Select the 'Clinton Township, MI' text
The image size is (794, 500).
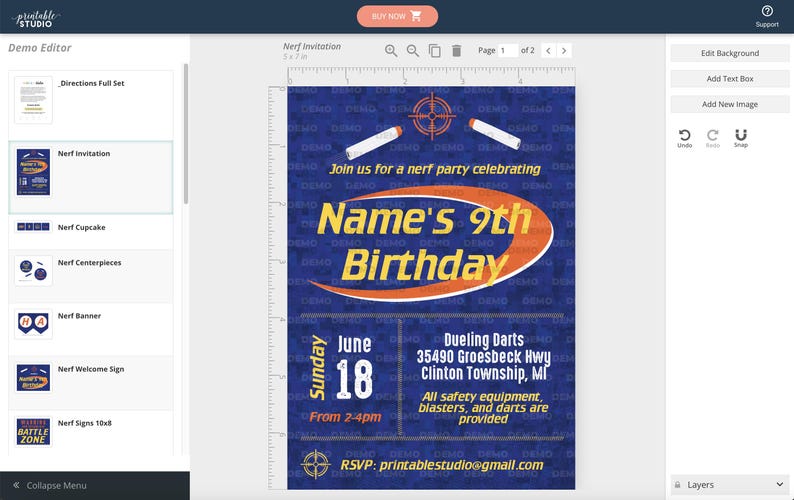[x=484, y=373]
